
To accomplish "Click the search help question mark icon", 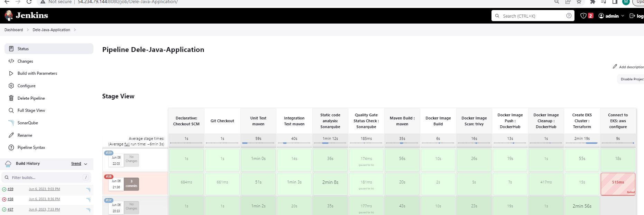I will pyautogui.click(x=569, y=16).
